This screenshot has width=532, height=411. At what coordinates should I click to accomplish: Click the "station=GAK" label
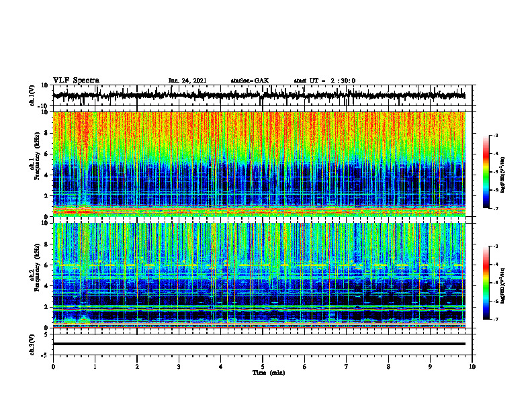pos(250,81)
